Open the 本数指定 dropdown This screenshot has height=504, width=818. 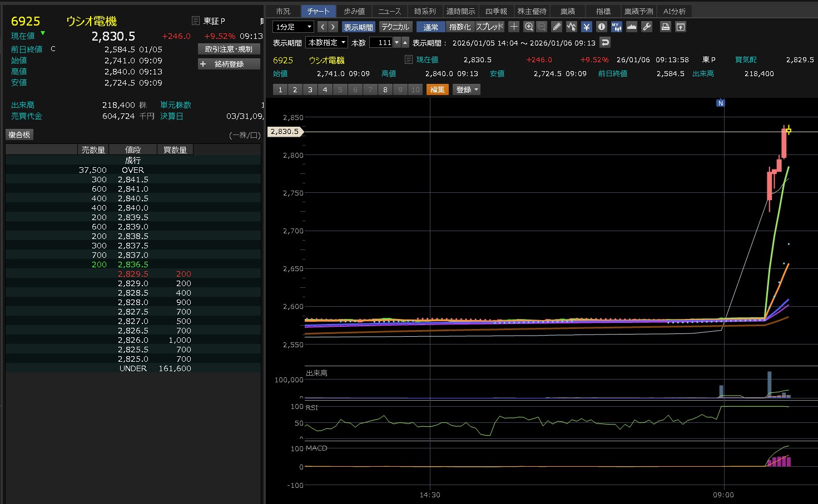[x=327, y=42]
